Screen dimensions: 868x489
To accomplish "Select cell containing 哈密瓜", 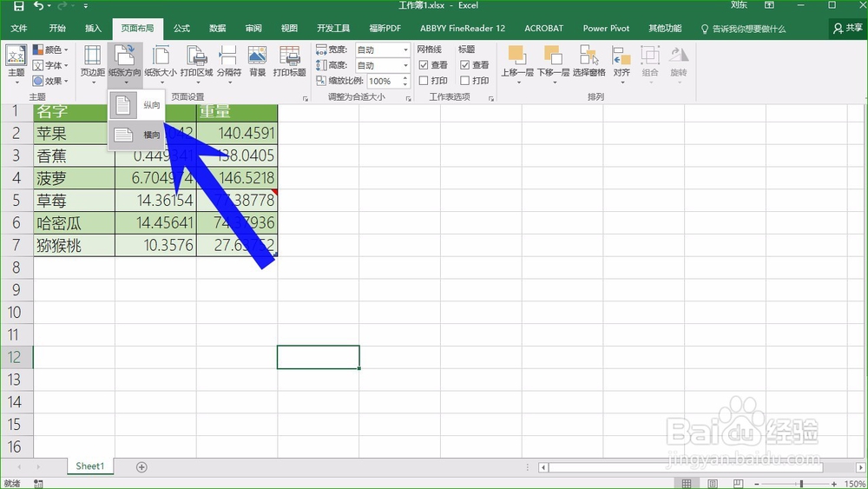I will click(74, 223).
